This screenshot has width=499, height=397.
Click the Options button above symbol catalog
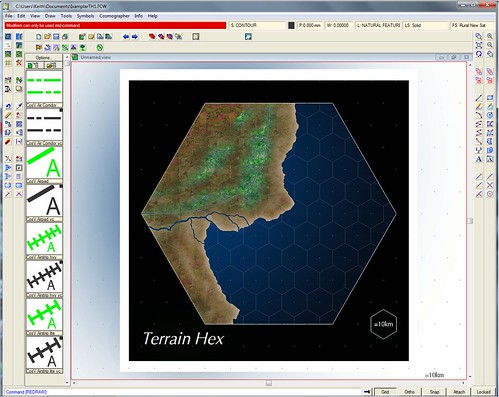click(x=44, y=58)
